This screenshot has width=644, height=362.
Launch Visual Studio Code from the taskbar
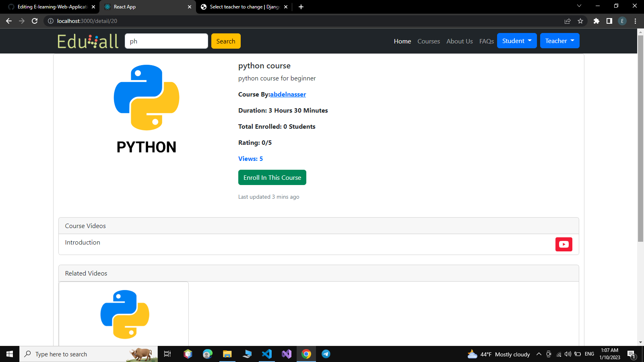[267, 354]
